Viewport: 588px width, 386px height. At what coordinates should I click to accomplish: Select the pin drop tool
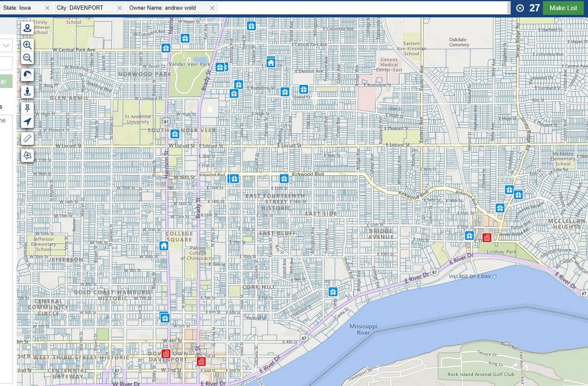point(27,108)
